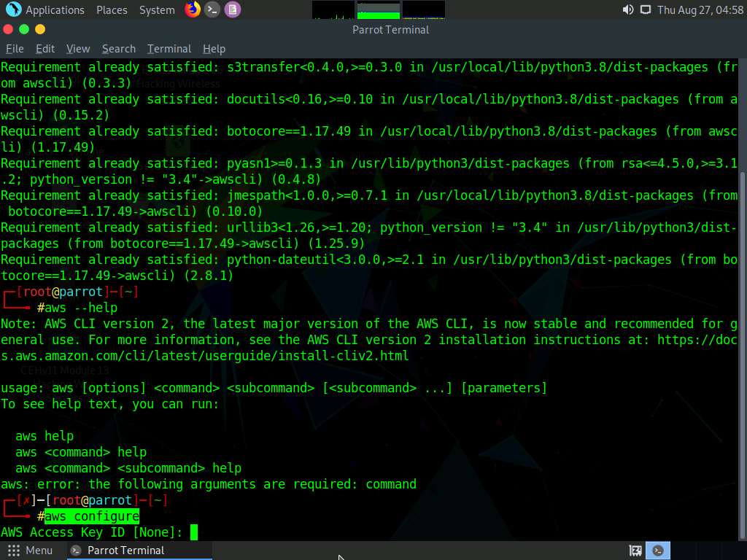747x560 pixels.
Task: Open a new terminal from the top panel launcher
Action: click(212, 9)
